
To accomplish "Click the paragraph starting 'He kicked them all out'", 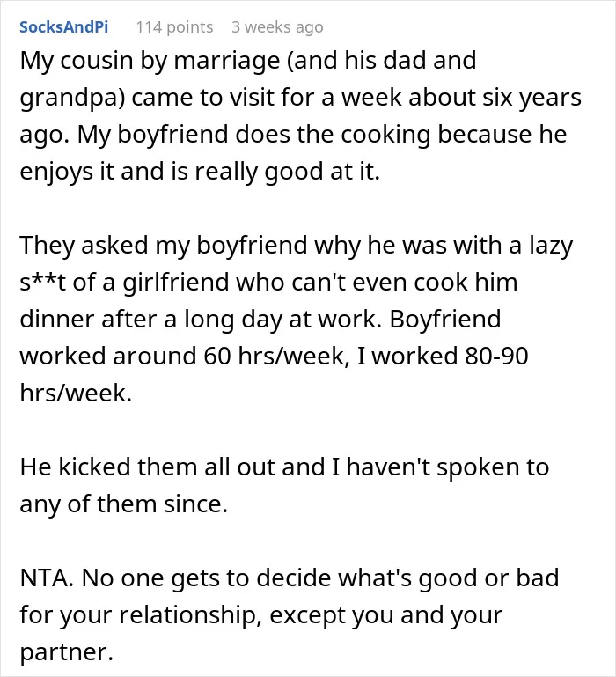I will pos(284,485).
